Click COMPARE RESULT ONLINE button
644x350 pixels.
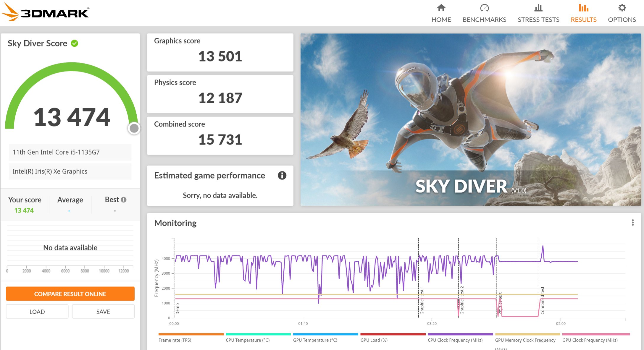[70, 294]
